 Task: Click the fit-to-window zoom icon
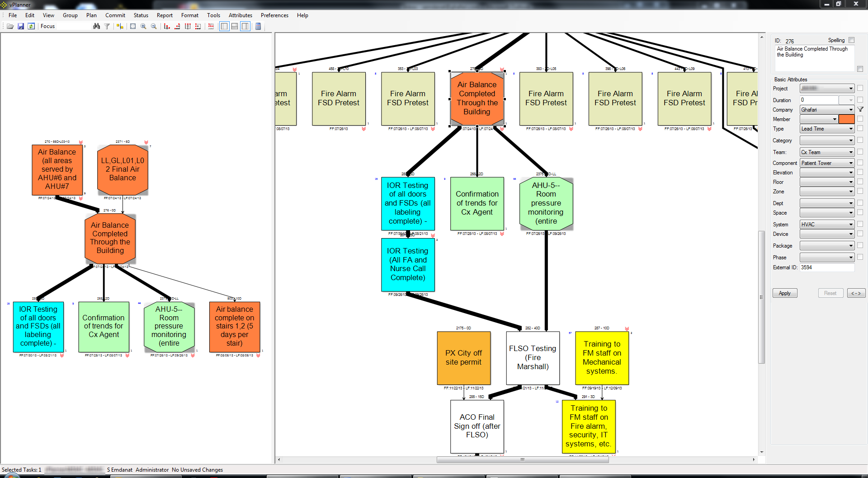pos(133,26)
